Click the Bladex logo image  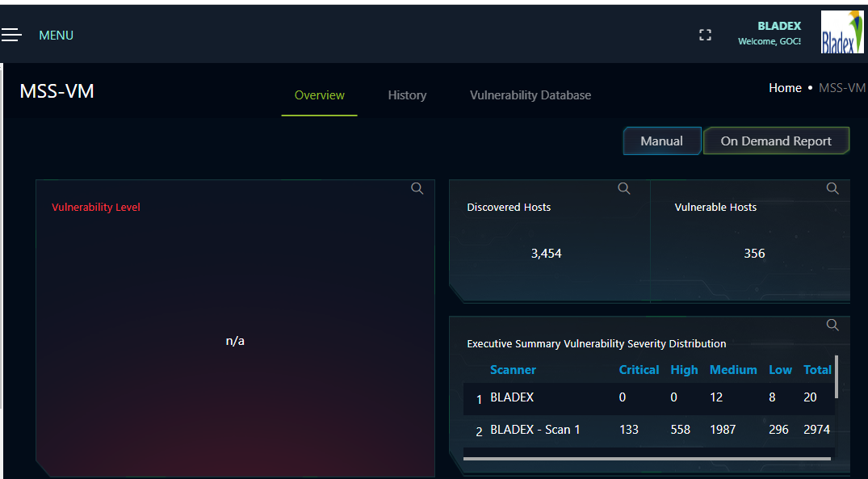click(842, 32)
